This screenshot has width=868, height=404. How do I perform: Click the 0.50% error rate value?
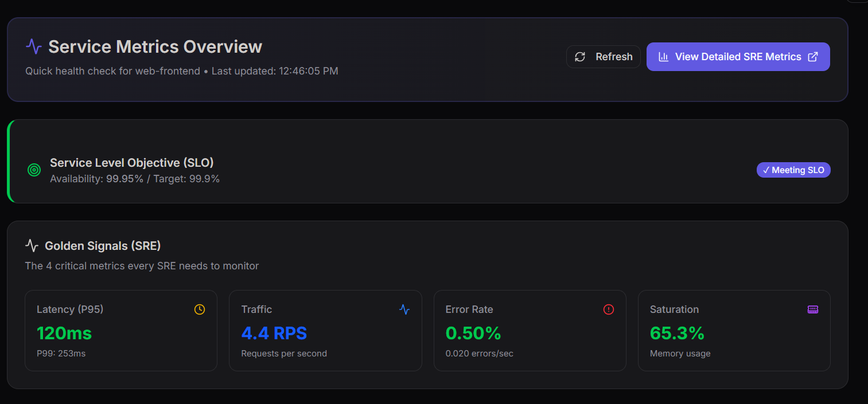473,333
